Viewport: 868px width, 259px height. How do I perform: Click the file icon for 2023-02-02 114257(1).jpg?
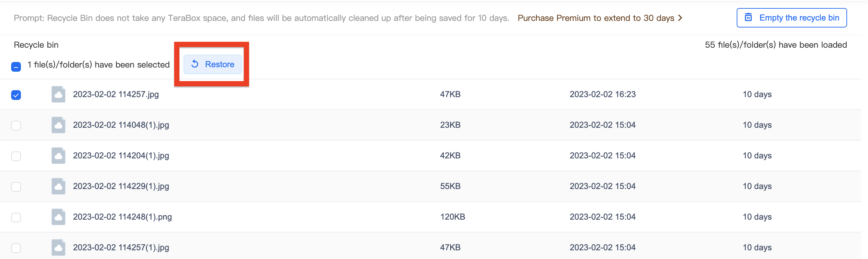pyautogui.click(x=59, y=248)
